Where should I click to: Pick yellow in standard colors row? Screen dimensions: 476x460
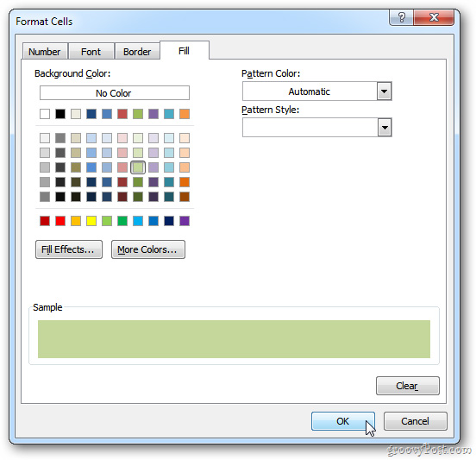click(x=91, y=221)
